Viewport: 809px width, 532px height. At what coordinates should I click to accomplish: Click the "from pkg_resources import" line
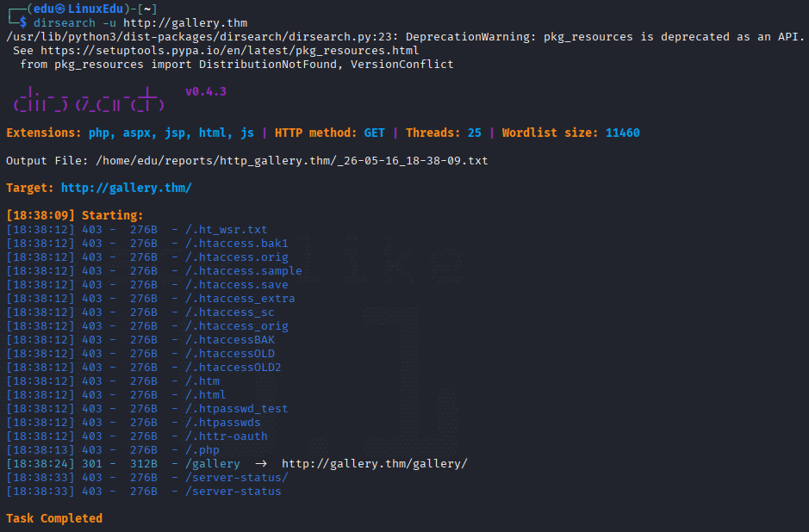tap(237, 65)
